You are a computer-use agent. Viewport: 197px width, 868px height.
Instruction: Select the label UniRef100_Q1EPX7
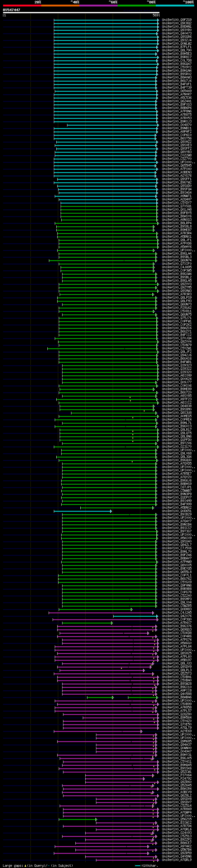coord(177,497)
